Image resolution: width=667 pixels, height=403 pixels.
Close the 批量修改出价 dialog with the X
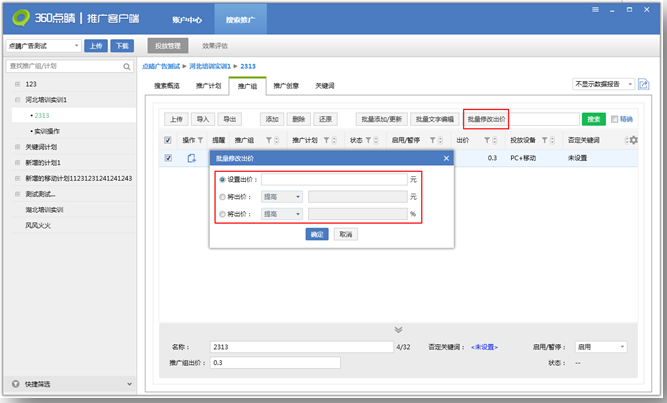pos(446,158)
